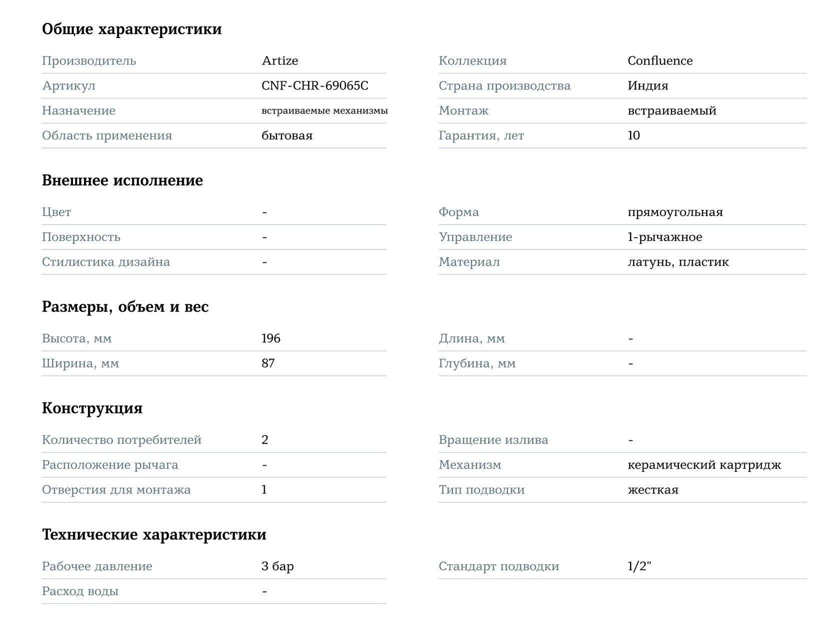The image size is (840, 638).
Task: Click the Artize manufacturer value
Action: click(279, 60)
